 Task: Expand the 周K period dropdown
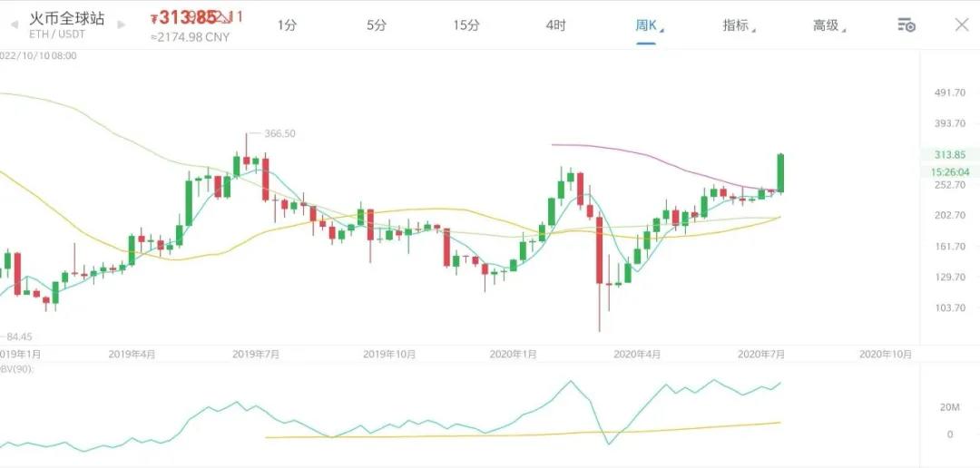tap(648, 25)
